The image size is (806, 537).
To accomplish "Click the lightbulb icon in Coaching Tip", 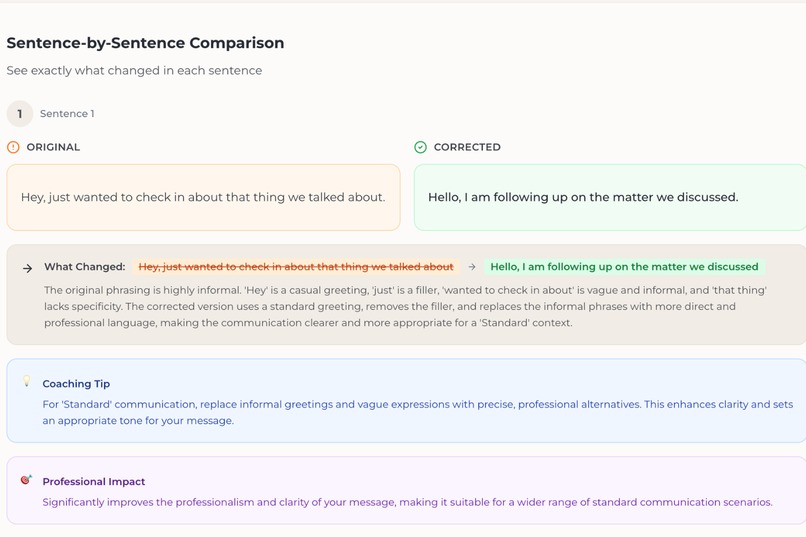I will pyautogui.click(x=27, y=381).
